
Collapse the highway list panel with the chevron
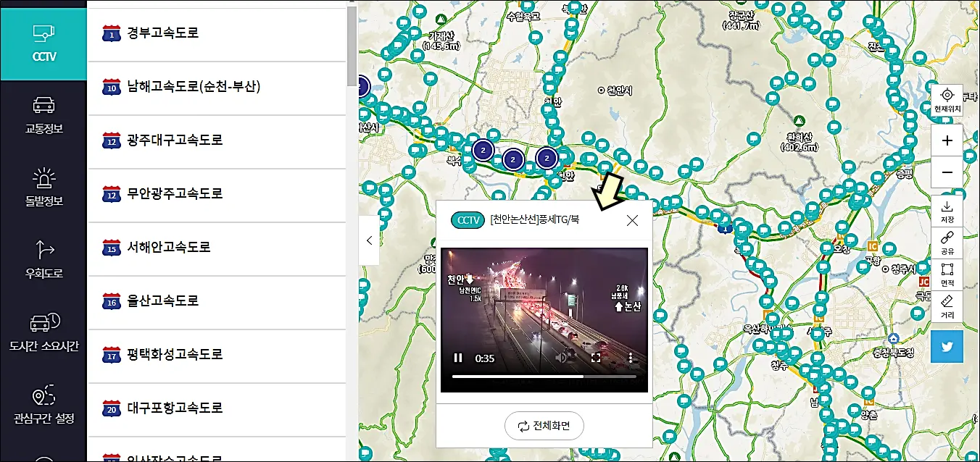tap(369, 240)
